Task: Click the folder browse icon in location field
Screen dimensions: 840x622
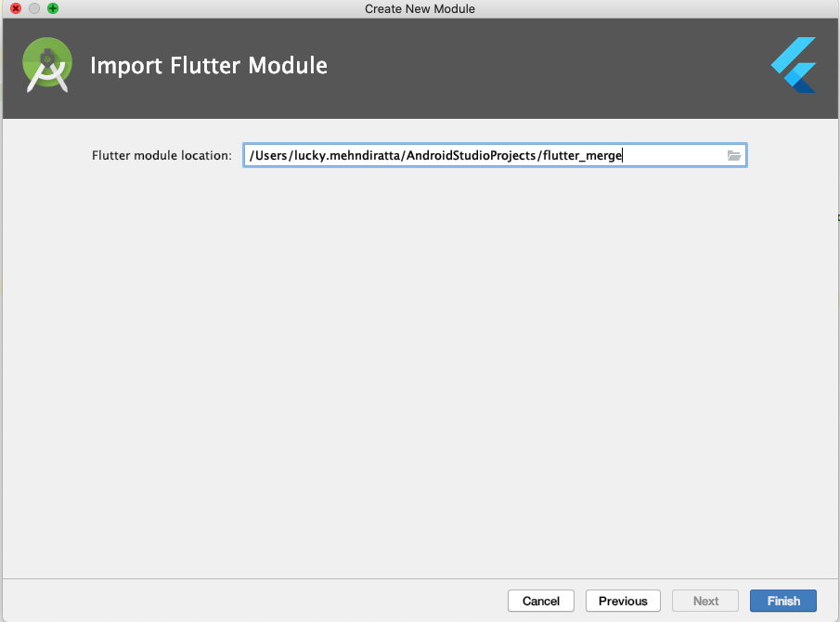Action: (734, 155)
